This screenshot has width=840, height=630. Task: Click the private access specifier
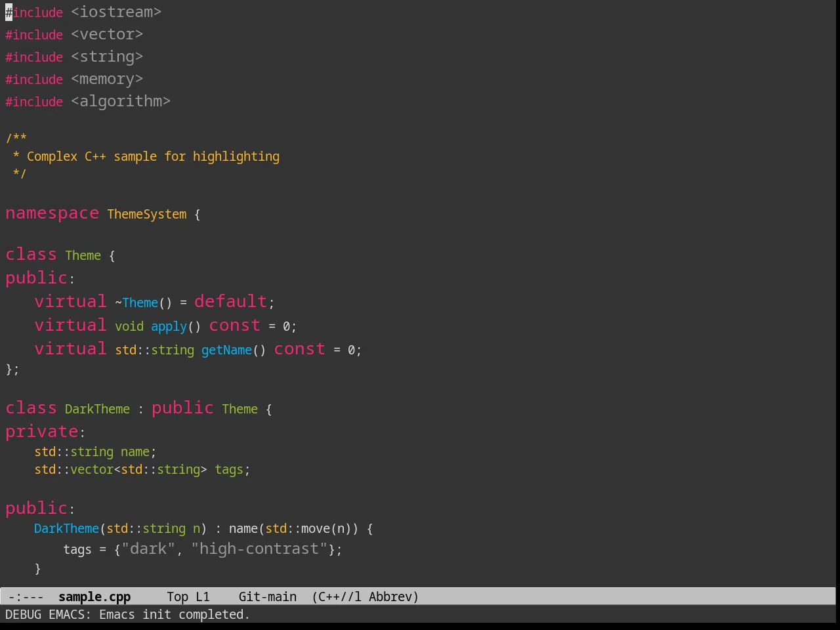pyautogui.click(x=42, y=431)
